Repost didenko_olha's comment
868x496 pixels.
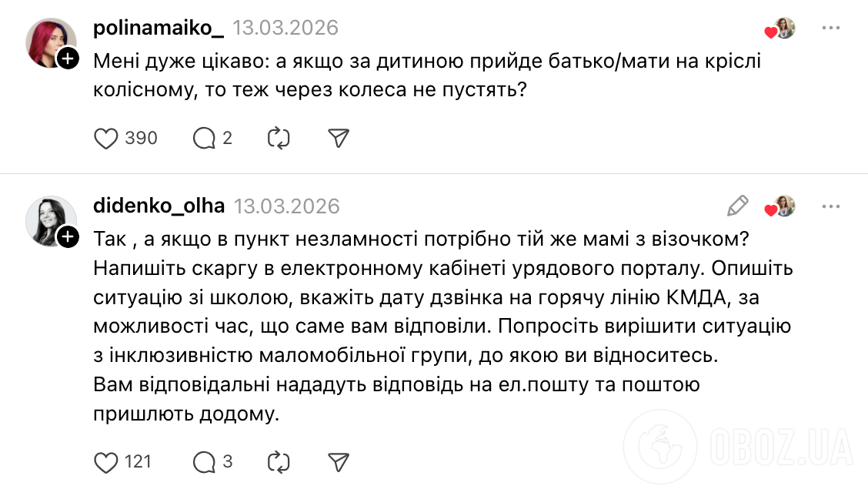(279, 461)
